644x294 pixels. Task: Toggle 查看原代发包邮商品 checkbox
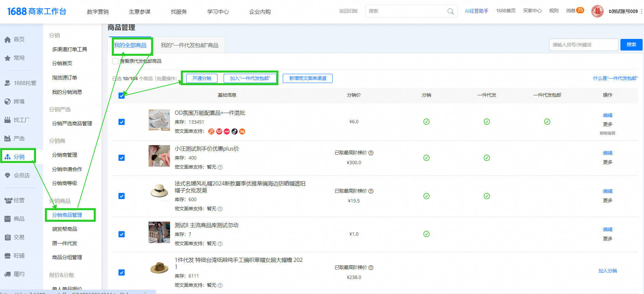115,61
